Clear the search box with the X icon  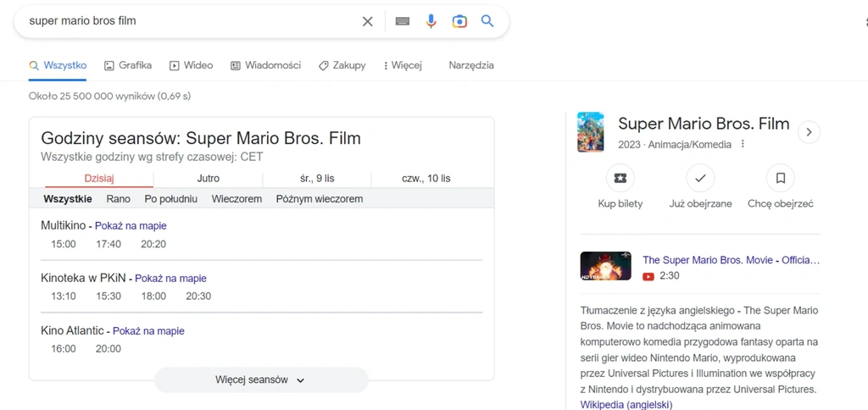[x=368, y=21]
